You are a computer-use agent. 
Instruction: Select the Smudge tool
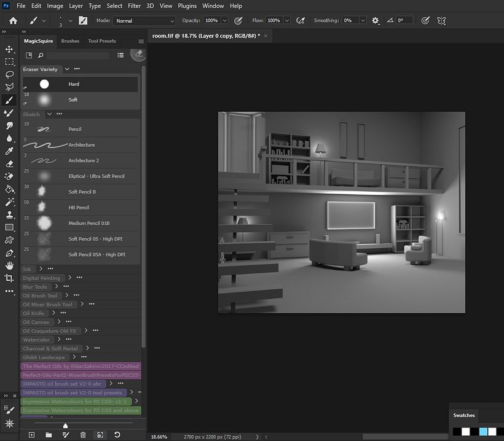[x=9, y=125]
